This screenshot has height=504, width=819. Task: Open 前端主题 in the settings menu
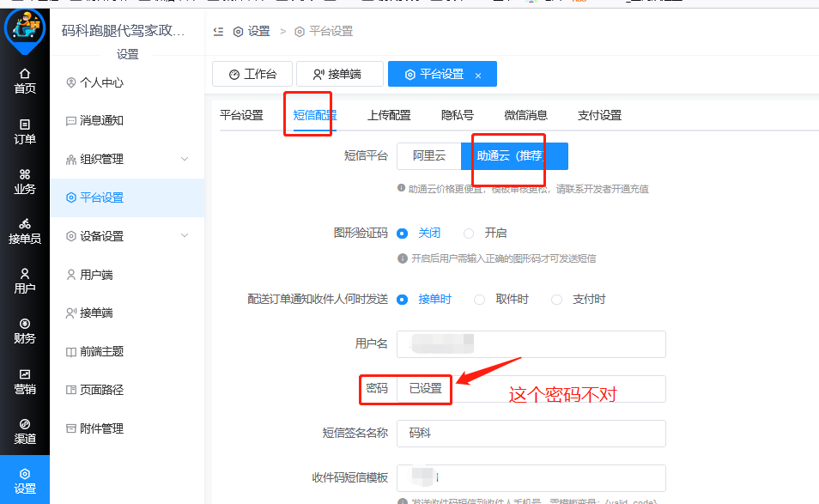127,351
